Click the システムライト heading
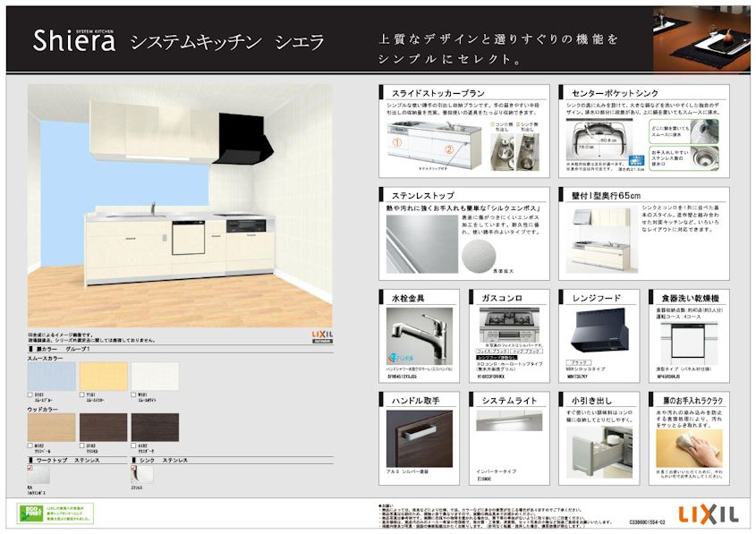The image size is (756, 534). click(x=509, y=401)
